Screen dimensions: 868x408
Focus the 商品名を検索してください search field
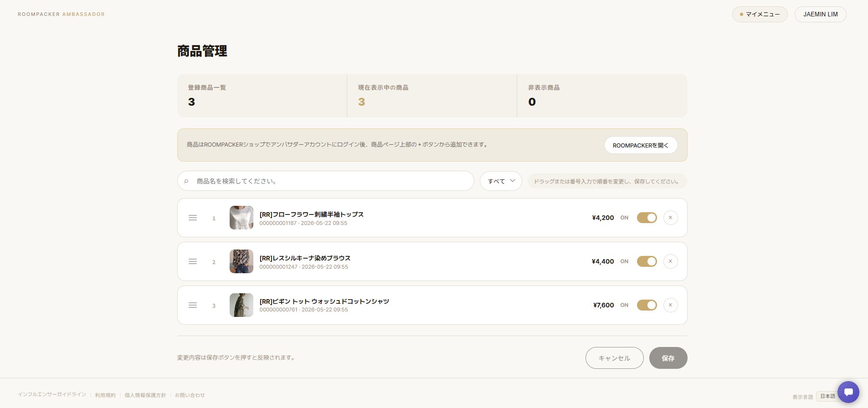(325, 181)
